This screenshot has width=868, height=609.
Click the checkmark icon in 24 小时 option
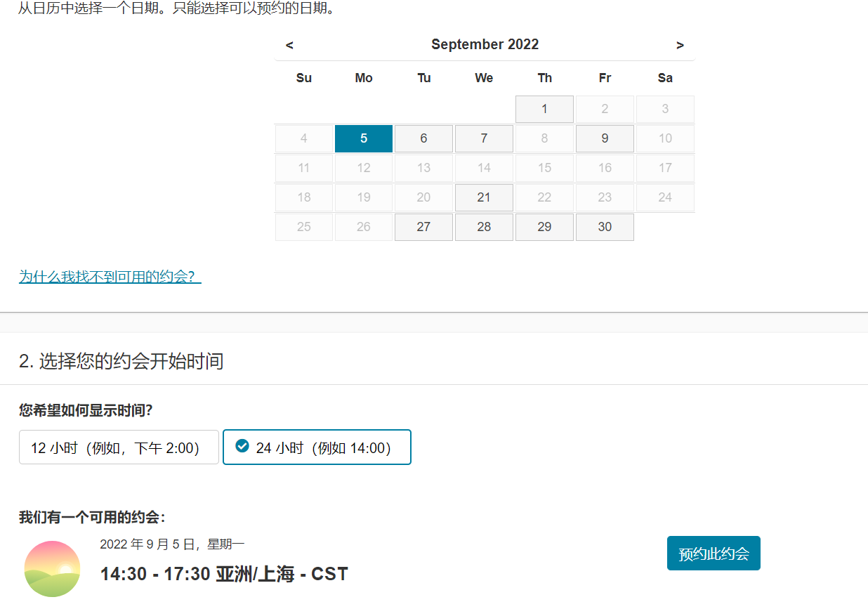point(242,446)
